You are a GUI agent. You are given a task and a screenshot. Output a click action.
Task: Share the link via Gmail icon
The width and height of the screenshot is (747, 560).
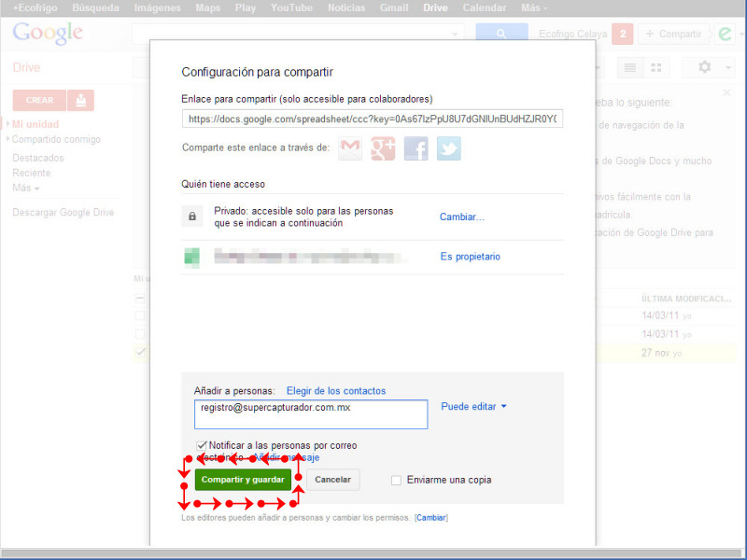coord(350,148)
